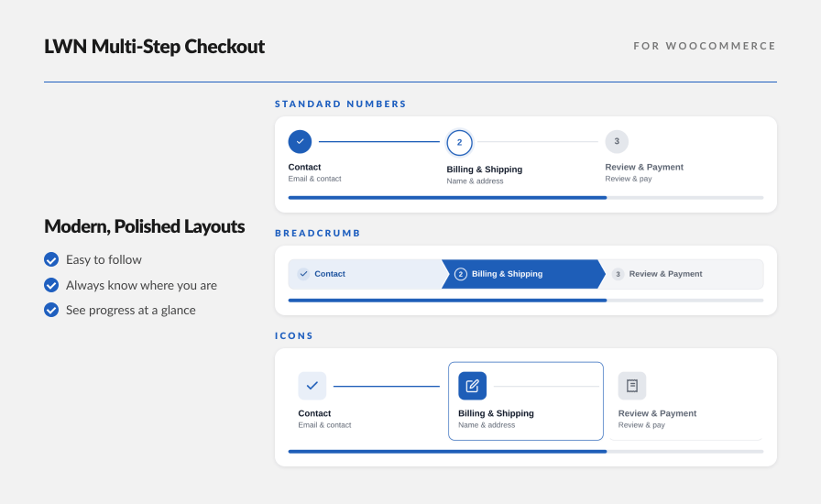Viewport: 821px width, 504px height.
Task: Click the Modern, Polished Layouts heading
Action: pyautogui.click(x=145, y=227)
